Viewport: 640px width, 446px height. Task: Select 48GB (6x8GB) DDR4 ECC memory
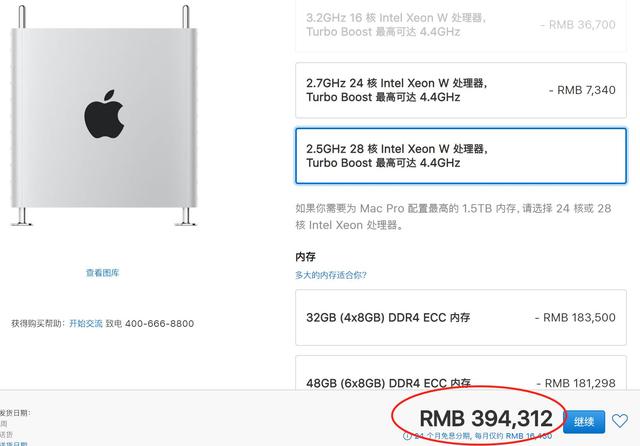pos(461,373)
